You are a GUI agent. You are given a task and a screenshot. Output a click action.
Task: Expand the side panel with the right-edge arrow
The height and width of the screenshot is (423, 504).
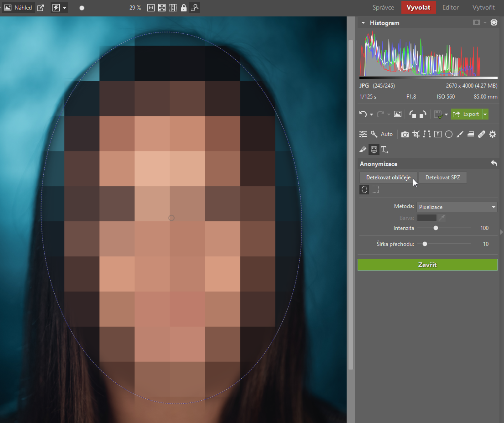pos(501,232)
